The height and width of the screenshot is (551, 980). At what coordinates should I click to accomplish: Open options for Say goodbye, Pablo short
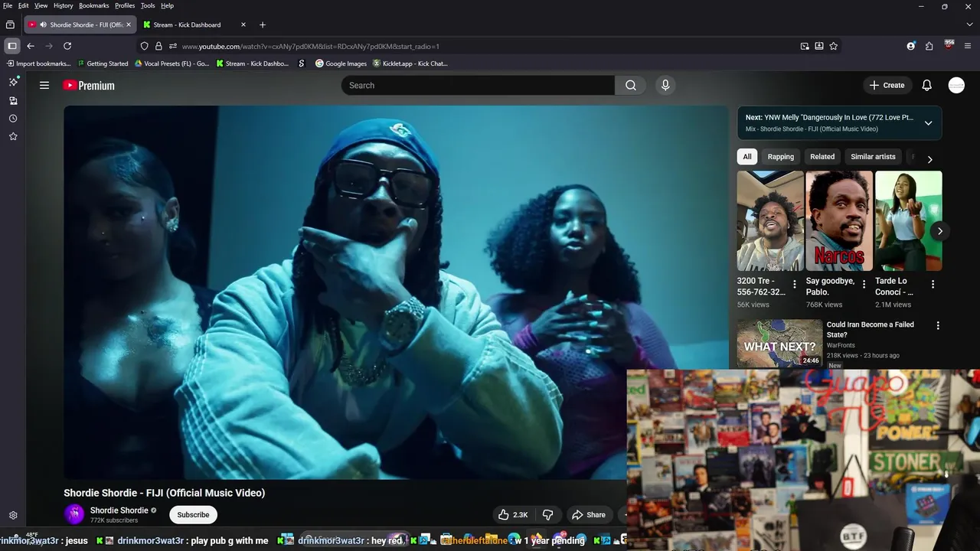tap(864, 284)
